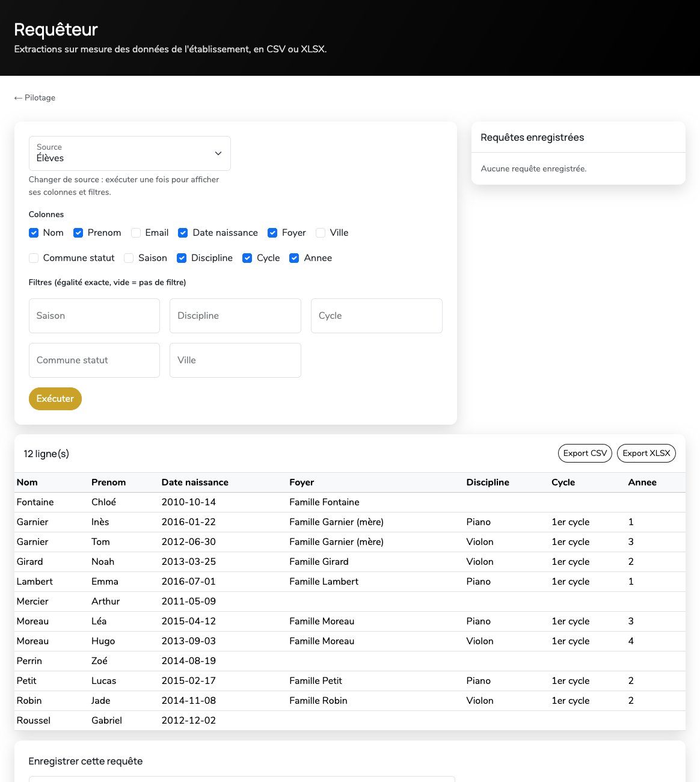The height and width of the screenshot is (782, 700).
Task: Uncheck the Nom column checkbox
Action: tap(34, 233)
